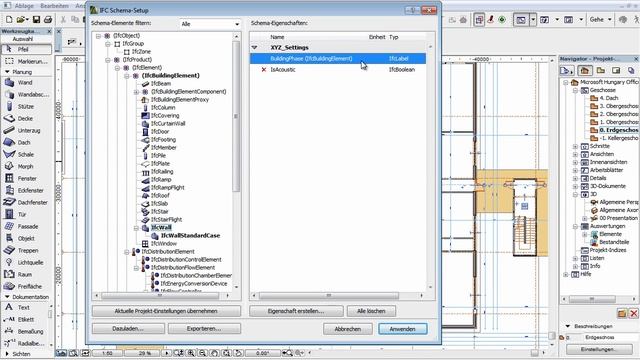Select IfcCurtainWall in schema tree
This screenshot has width=640, height=360.
click(x=168, y=124)
